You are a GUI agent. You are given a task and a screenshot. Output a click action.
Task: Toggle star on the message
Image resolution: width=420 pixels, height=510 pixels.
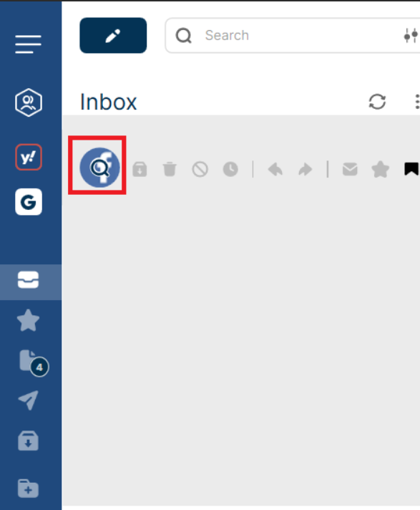(x=381, y=169)
